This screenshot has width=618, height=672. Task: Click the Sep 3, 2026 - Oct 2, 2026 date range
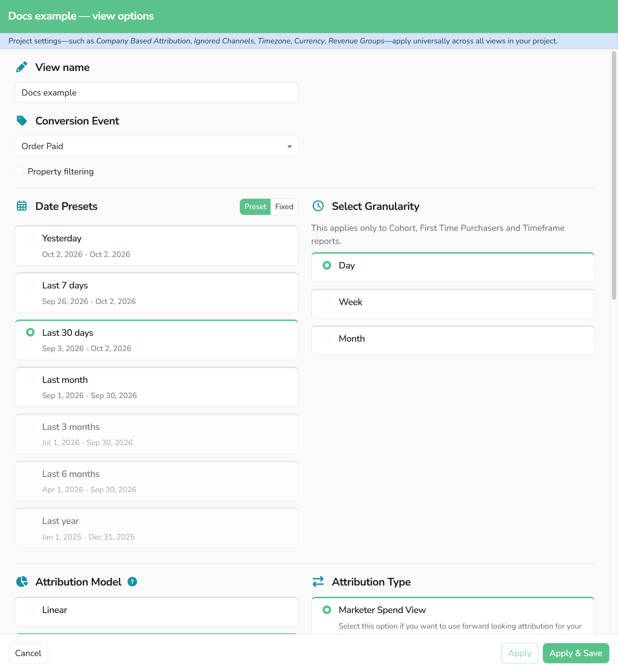point(87,348)
